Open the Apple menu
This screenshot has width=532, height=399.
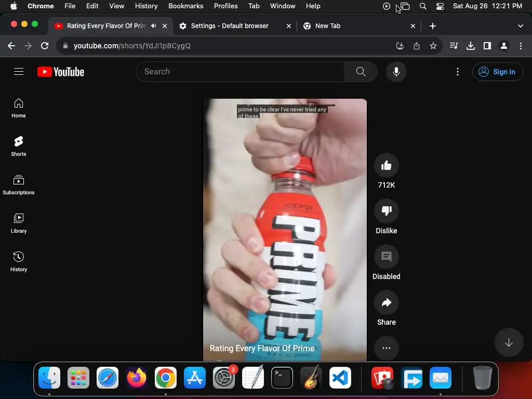(x=13, y=6)
